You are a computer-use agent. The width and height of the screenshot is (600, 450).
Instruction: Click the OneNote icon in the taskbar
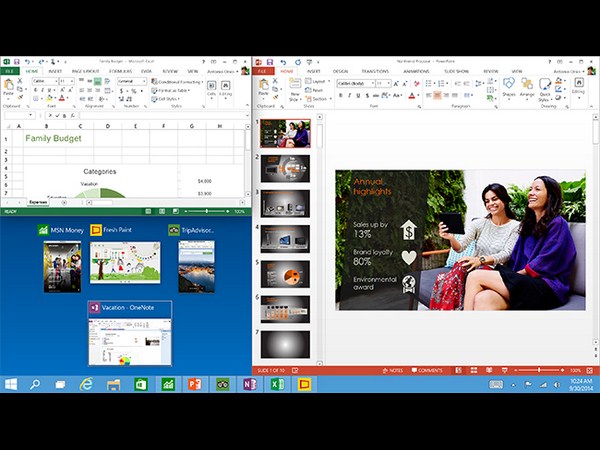pyautogui.click(x=249, y=384)
